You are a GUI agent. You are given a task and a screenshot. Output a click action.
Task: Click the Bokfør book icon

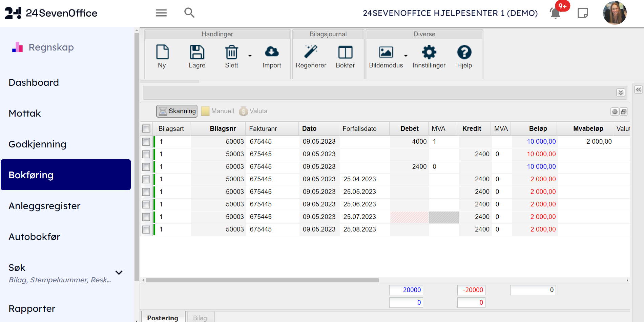345,53
